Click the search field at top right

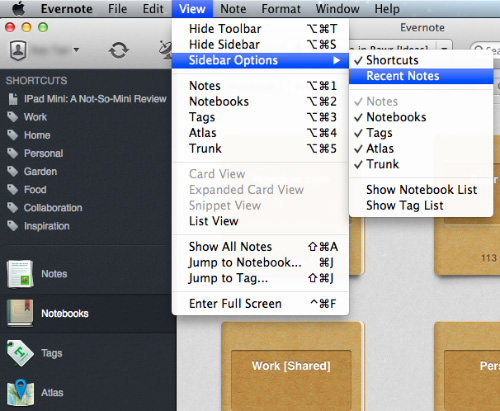coord(485,50)
